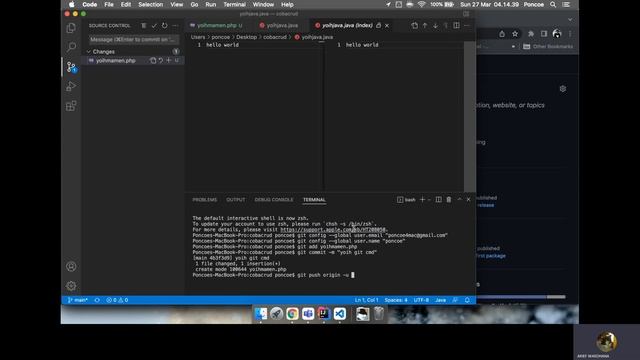The image size is (640, 360).
Task: Click the feedback icon in status bar
Action: tap(455, 300)
